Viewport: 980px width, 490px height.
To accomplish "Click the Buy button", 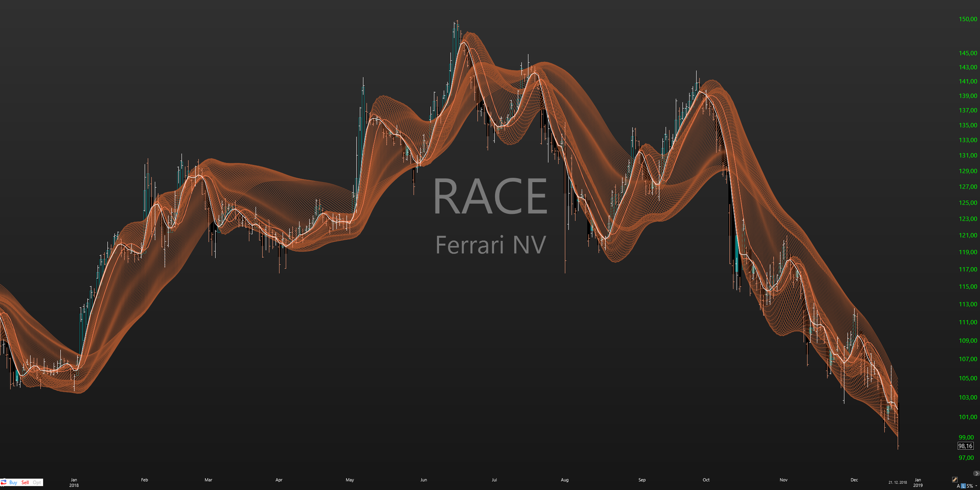I will [13, 483].
